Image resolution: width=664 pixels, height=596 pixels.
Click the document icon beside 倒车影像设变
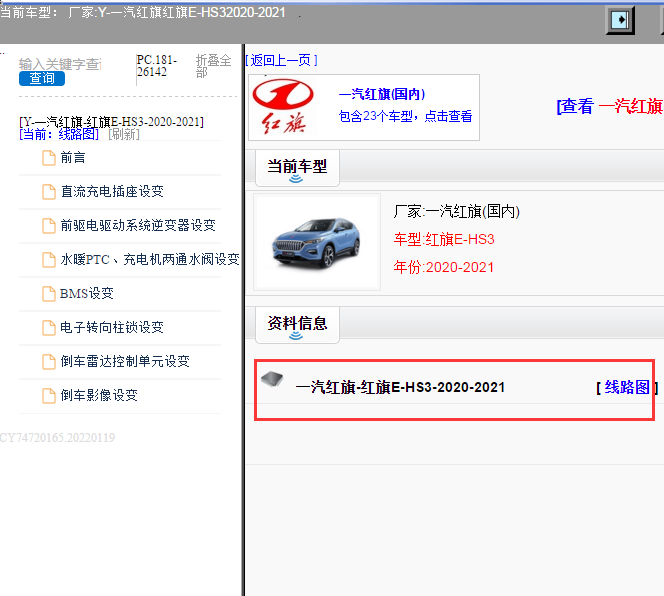pyautogui.click(x=49, y=396)
